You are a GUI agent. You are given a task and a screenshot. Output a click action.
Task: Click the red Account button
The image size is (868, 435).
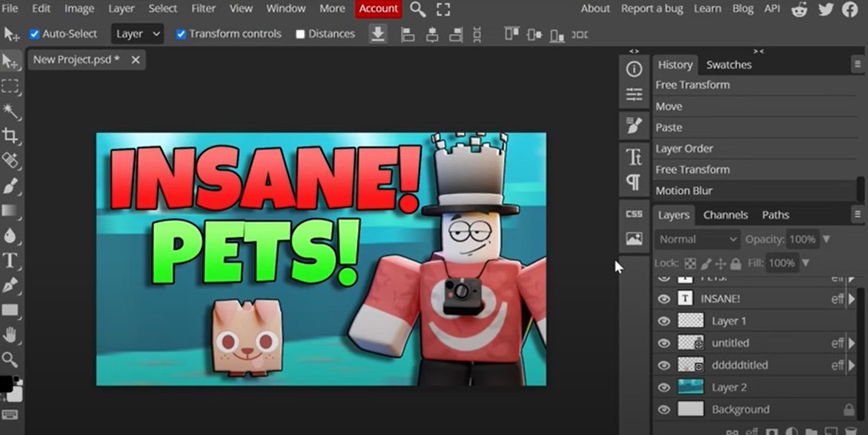(x=378, y=8)
